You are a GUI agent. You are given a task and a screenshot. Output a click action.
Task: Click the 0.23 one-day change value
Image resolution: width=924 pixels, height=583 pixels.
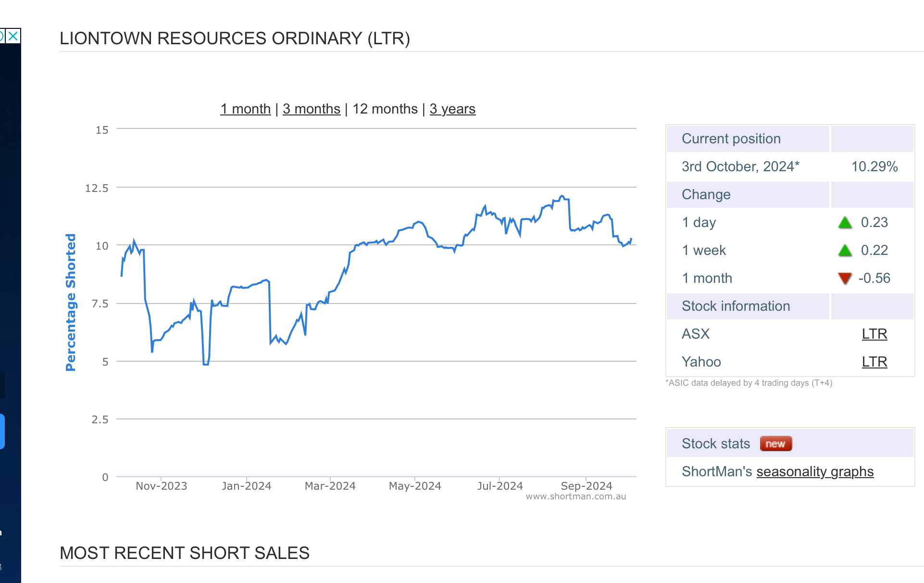pos(874,222)
